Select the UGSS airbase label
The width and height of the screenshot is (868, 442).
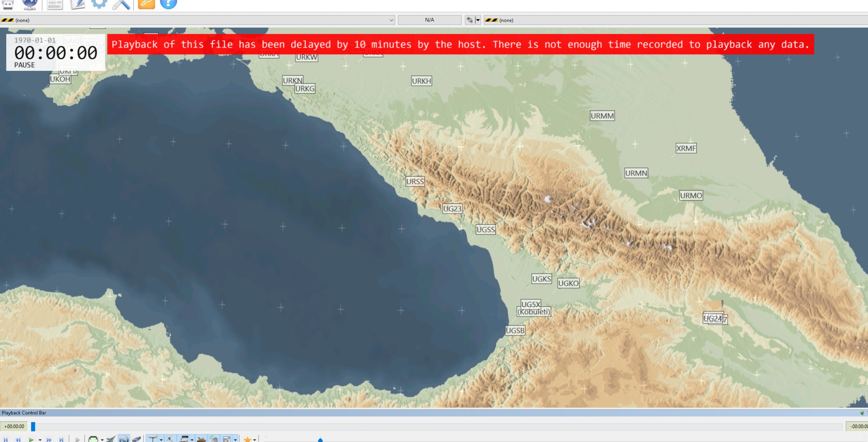[x=486, y=229]
